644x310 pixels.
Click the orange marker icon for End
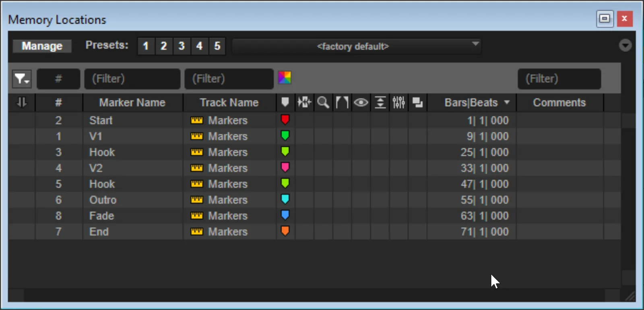[285, 231]
